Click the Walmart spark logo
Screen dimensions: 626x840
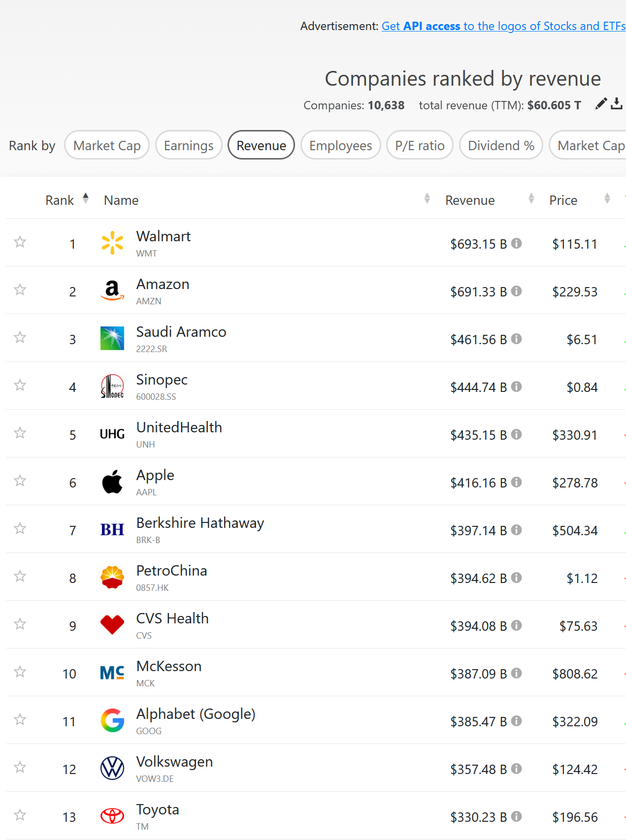[112, 243]
